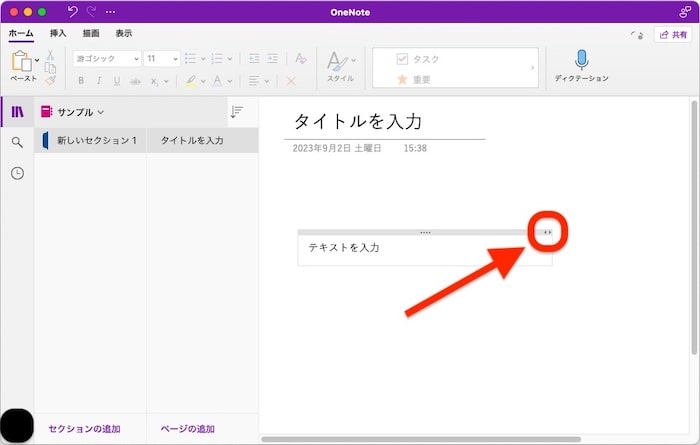This screenshot has width=700, height=445.
Task: Toggle Bold formatting
Action: (81, 81)
